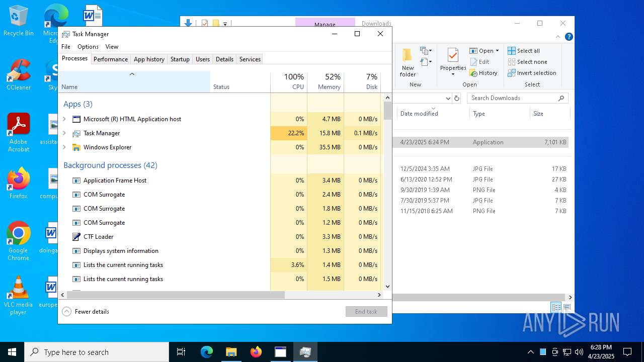Launch CCleaner from the desktop
The image size is (644, 362).
18,75
